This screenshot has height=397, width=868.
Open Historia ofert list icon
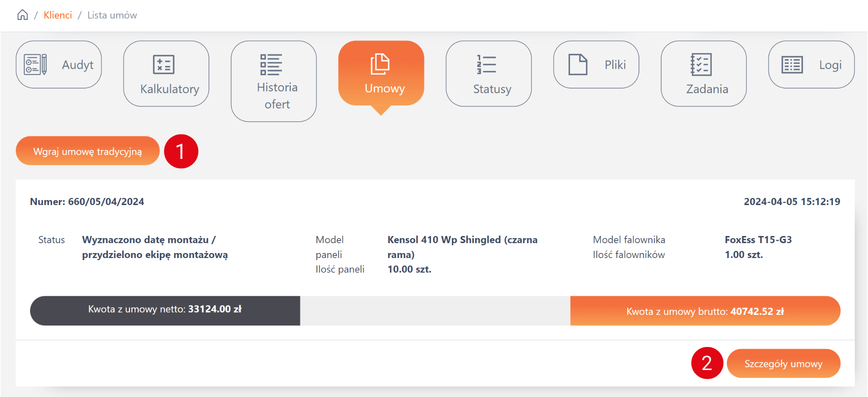pyautogui.click(x=271, y=64)
